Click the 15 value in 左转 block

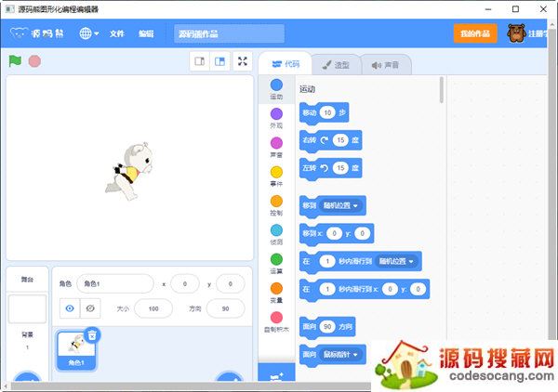coord(340,168)
